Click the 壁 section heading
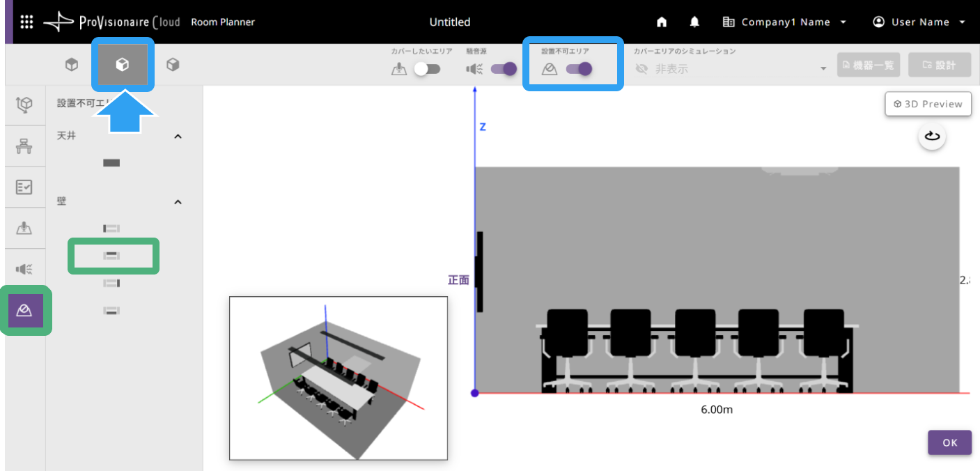The width and height of the screenshot is (980, 471). pos(61,201)
